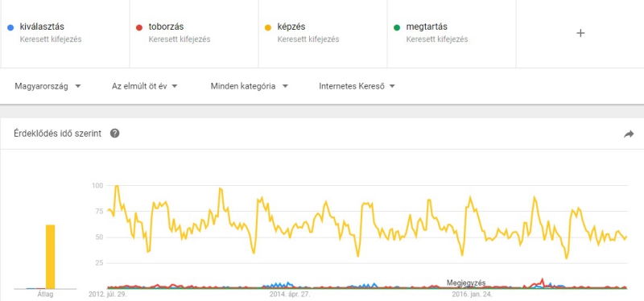Click the Érdeklődés idő szerint heading
This screenshot has width=644, height=301.
pyautogui.click(x=57, y=134)
